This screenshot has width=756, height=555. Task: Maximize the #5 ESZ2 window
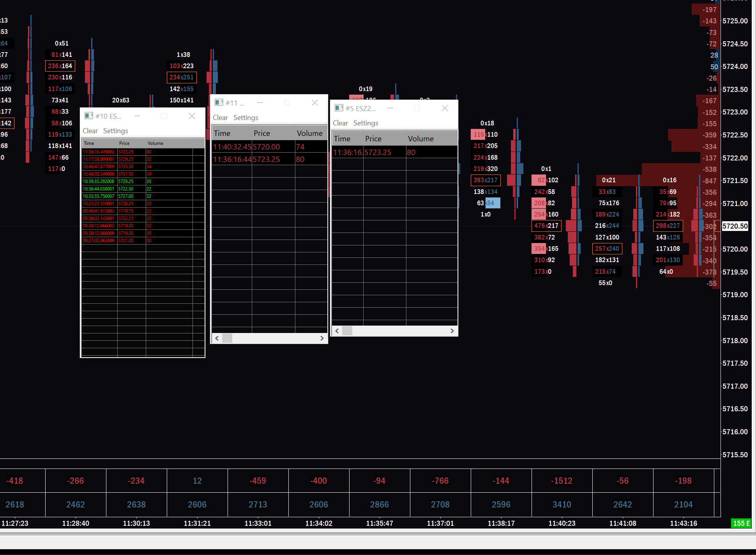tap(417, 108)
